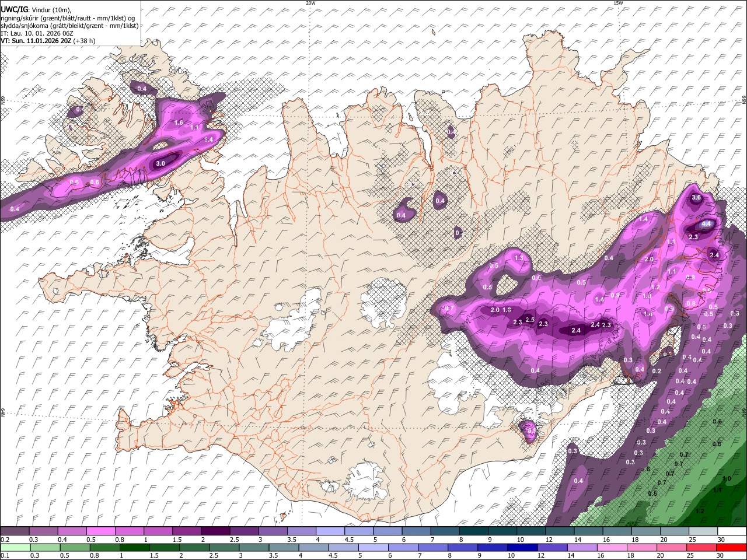Click the 2.0 value left of 1.8
The height and width of the screenshot is (560, 747).
(x=494, y=310)
